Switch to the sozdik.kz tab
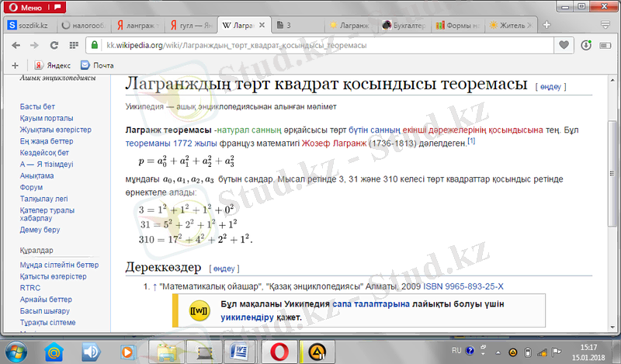This screenshot has width=621, height=364. click(29, 25)
